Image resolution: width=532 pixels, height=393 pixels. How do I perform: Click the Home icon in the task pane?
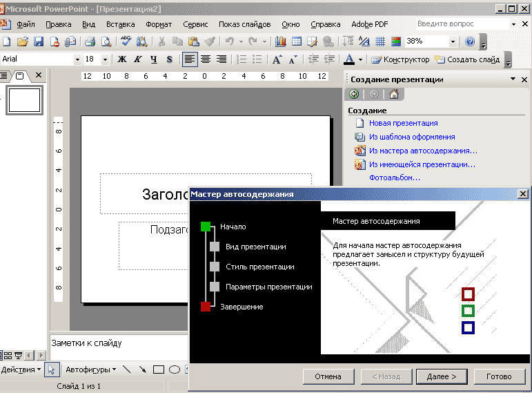point(394,94)
